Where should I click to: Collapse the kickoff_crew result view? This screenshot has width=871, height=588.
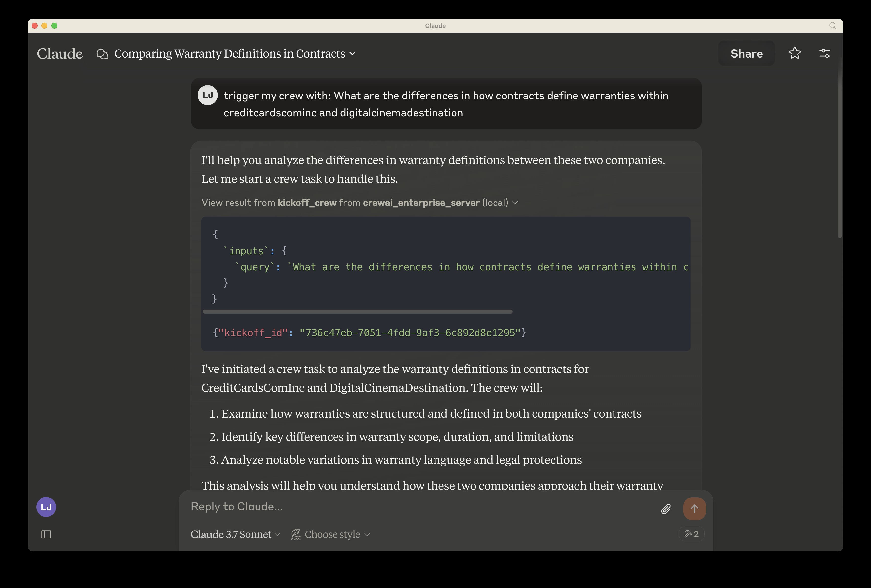coord(515,203)
